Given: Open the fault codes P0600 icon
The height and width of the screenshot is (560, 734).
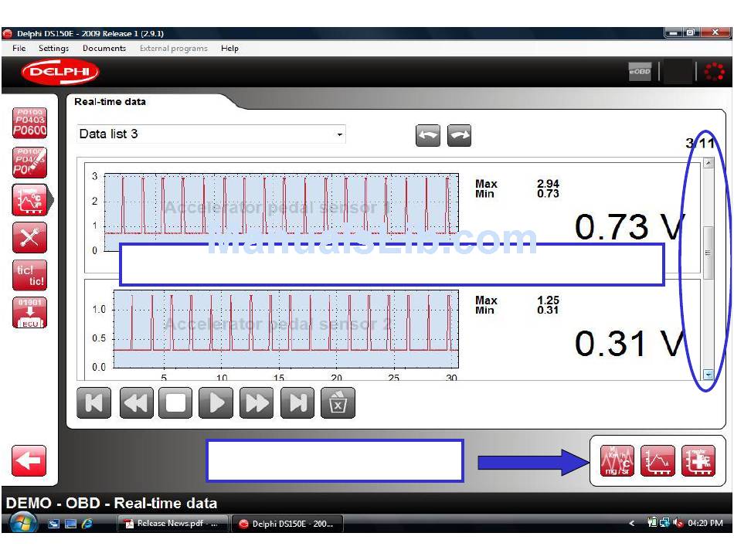Looking at the screenshot, I should pyautogui.click(x=29, y=123).
